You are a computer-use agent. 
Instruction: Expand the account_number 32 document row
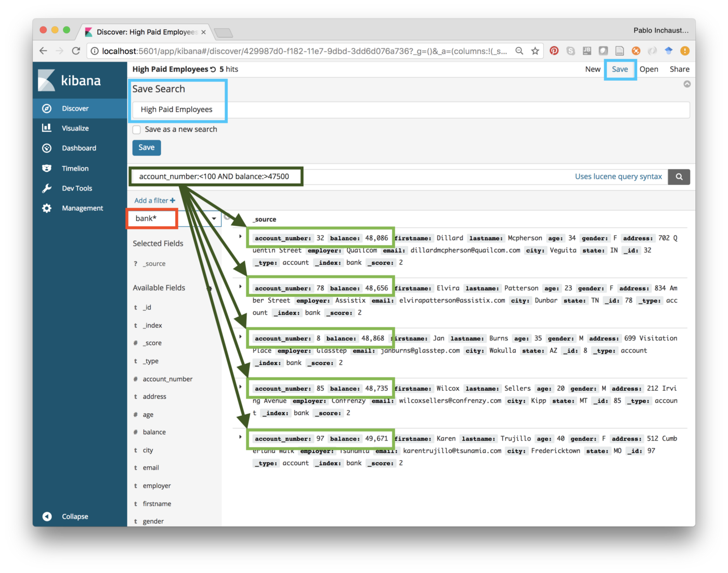240,236
